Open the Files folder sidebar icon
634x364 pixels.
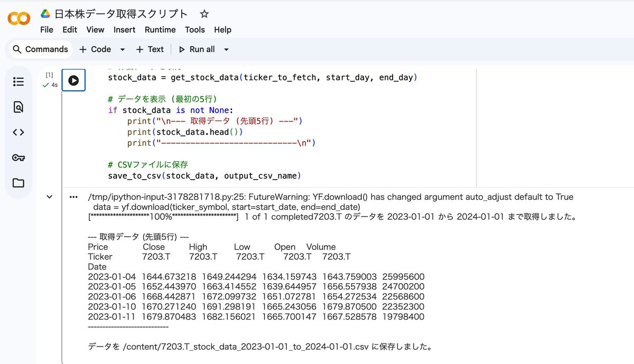18,183
